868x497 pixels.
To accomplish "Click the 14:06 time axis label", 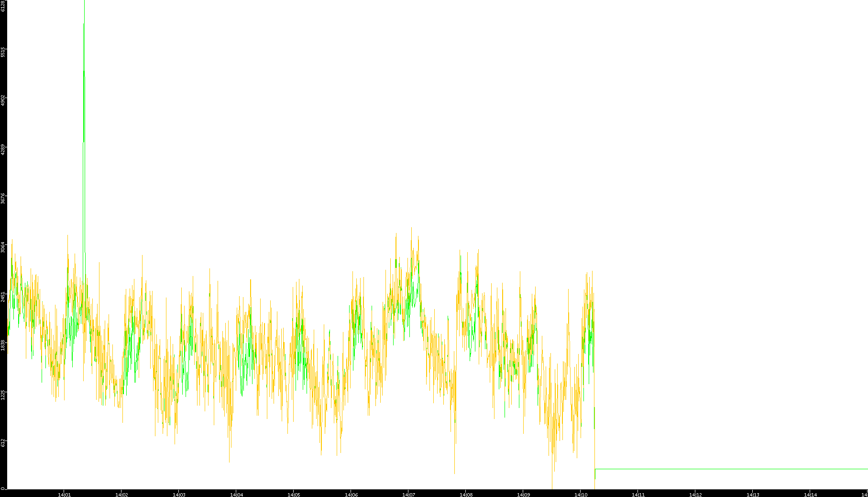I will [x=351, y=495].
